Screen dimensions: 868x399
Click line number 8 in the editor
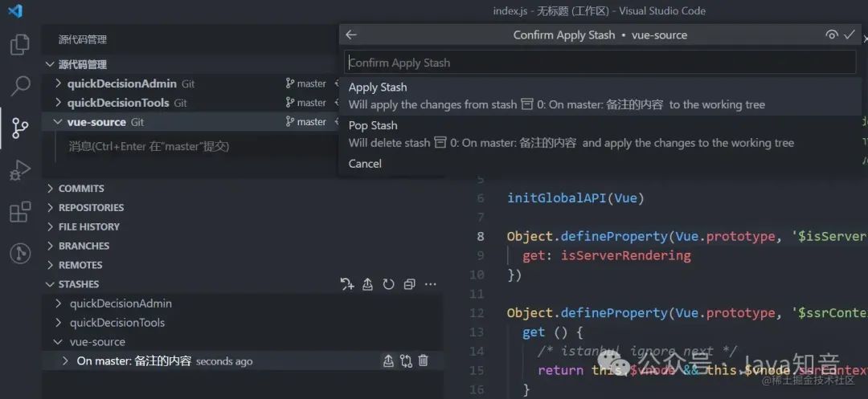(481, 236)
